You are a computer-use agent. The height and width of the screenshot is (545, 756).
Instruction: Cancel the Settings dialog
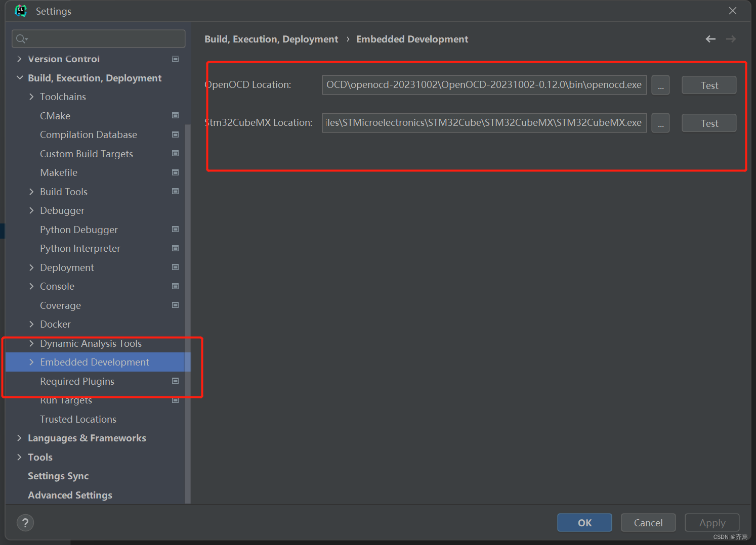coord(648,523)
